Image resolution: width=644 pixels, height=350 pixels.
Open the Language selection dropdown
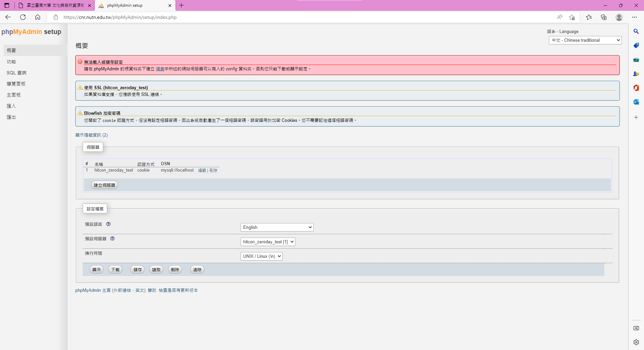585,40
